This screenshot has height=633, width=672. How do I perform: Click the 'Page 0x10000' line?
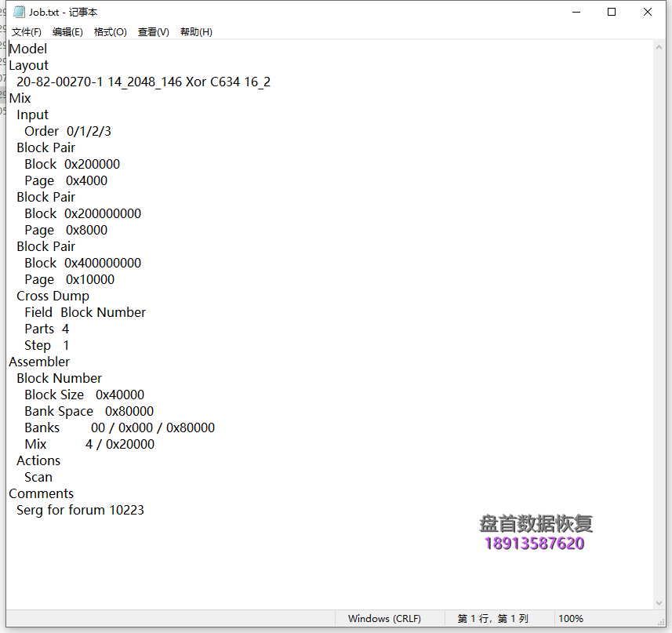pyautogui.click(x=70, y=279)
